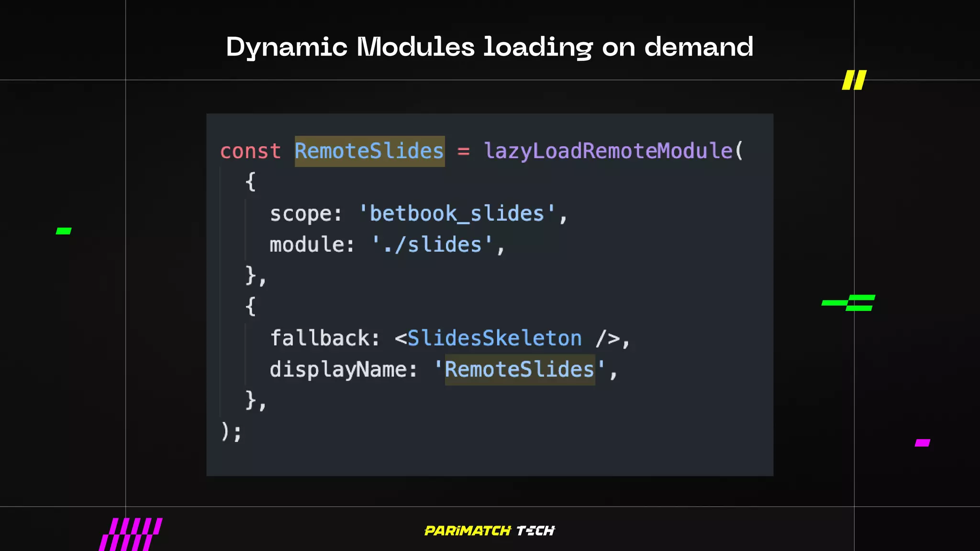Click the 'PARIMATCH' logo text in footer

tap(468, 530)
